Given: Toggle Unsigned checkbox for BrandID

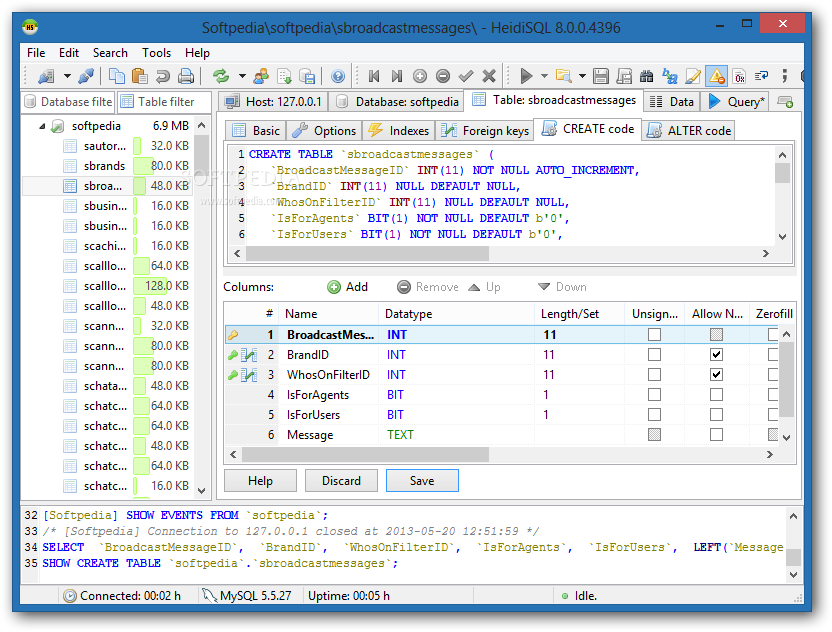Looking at the screenshot, I should 654,354.
